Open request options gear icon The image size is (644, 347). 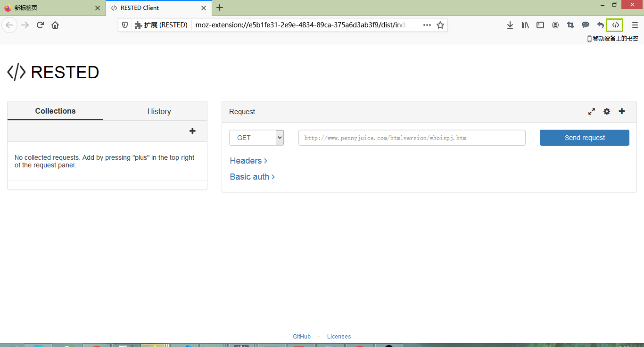click(607, 112)
